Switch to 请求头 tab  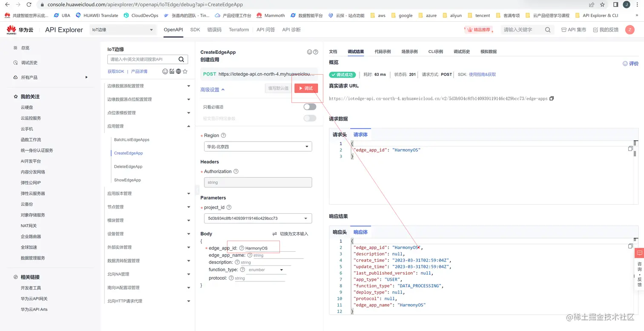click(x=339, y=134)
